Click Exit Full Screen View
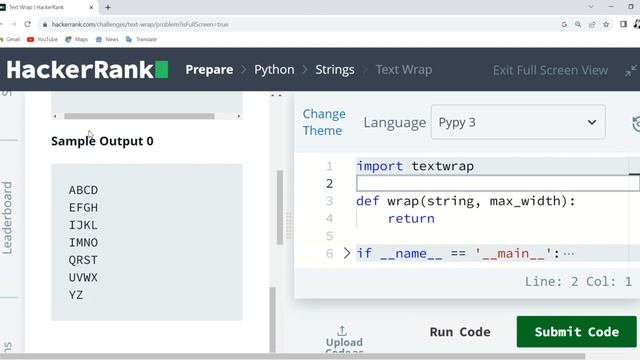The image size is (640, 360). 550,70
